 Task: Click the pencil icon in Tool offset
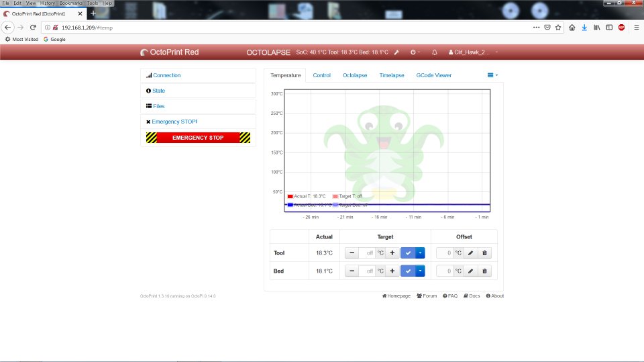click(x=471, y=253)
